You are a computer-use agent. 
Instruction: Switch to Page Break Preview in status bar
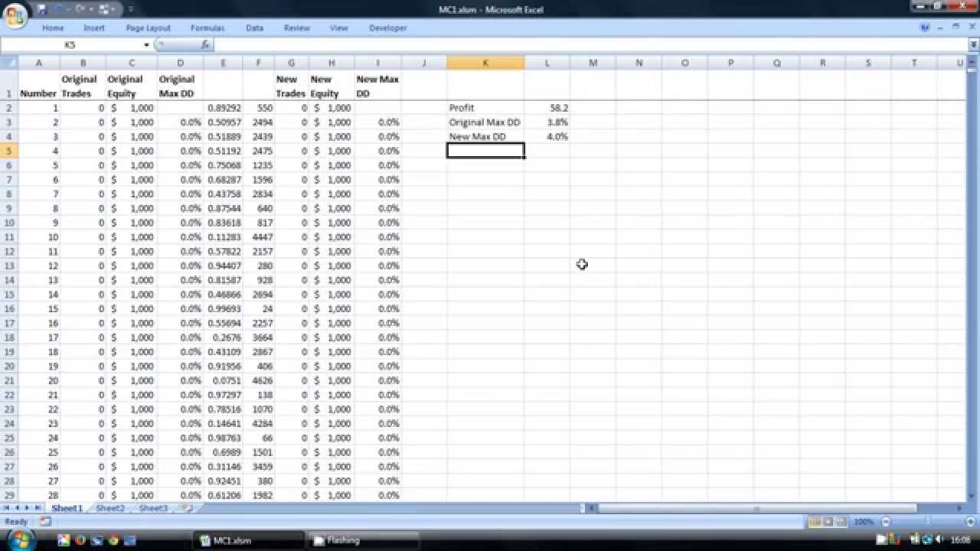click(x=841, y=521)
